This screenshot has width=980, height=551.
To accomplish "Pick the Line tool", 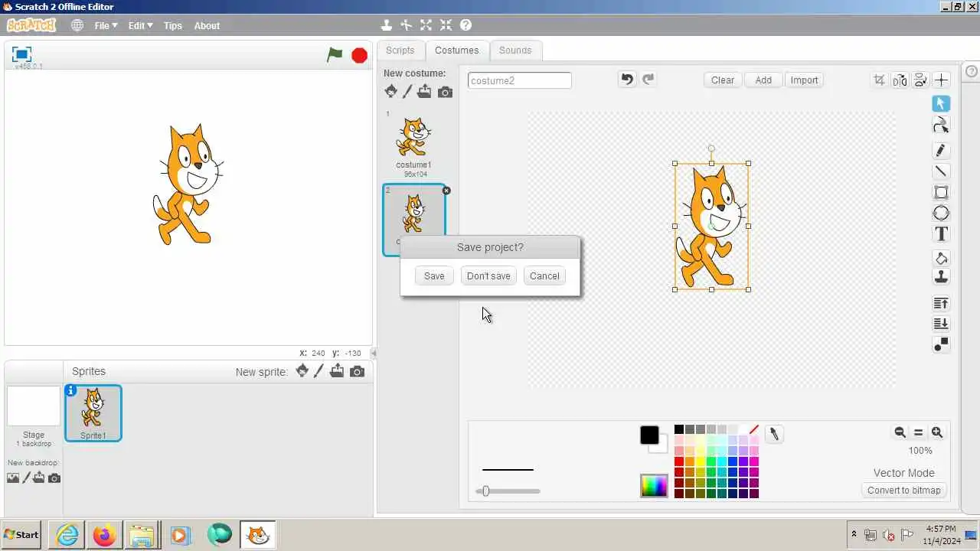I will (x=941, y=171).
